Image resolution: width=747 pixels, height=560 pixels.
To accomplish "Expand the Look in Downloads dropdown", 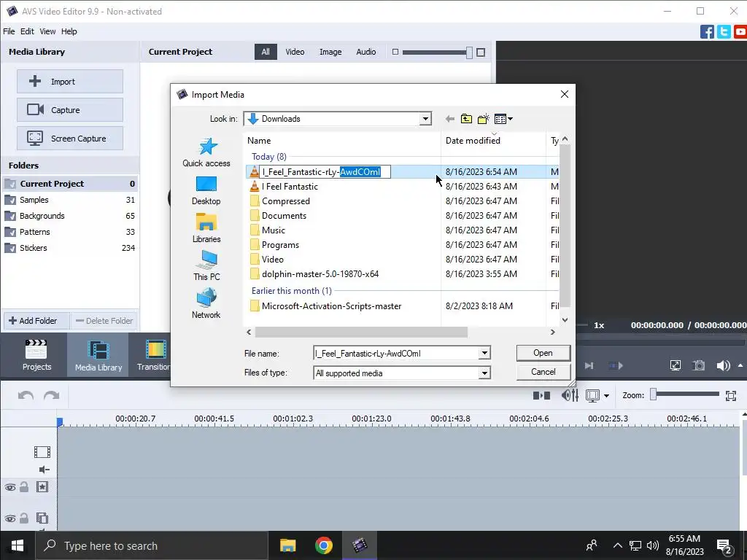I will click(425, 119).
